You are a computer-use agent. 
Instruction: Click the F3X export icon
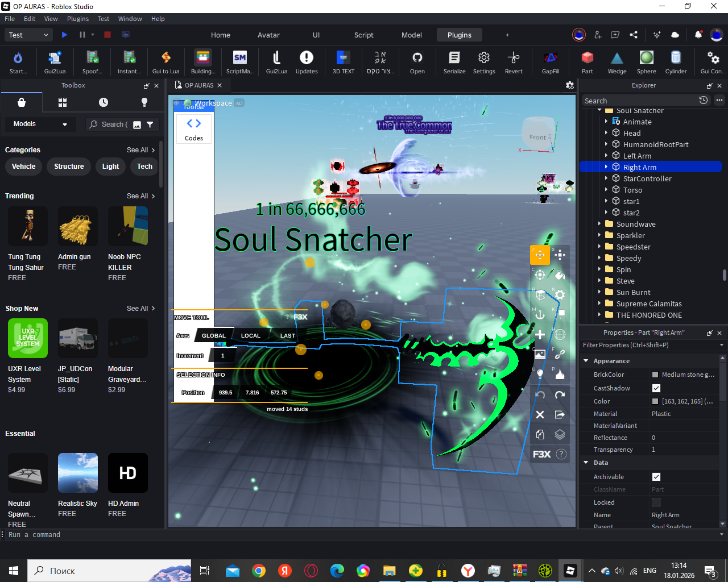(560, 415)
